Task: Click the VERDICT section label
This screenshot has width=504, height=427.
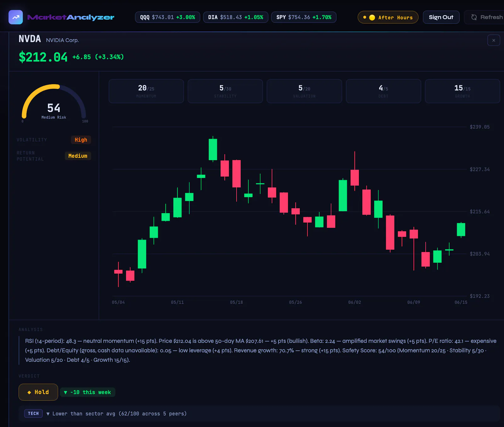Action: tap(29, 376)
